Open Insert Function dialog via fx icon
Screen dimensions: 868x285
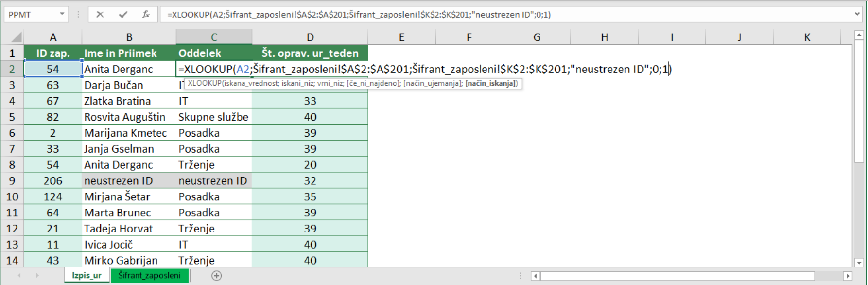(146, 15)
